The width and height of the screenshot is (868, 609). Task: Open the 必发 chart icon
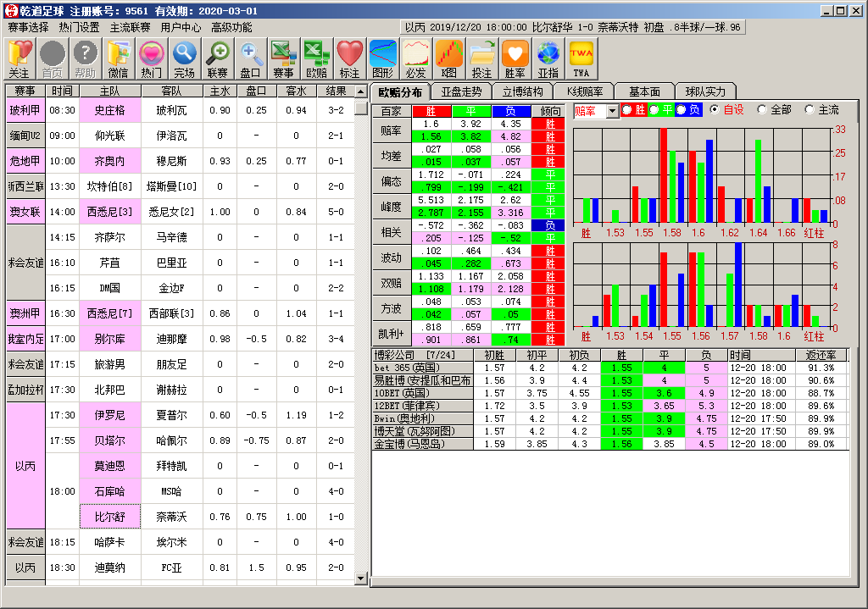click(x=415, y=59)
